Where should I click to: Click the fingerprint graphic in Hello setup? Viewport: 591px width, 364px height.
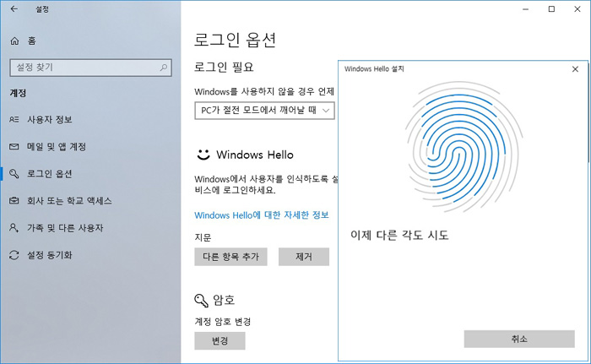(x=464, y=147)
